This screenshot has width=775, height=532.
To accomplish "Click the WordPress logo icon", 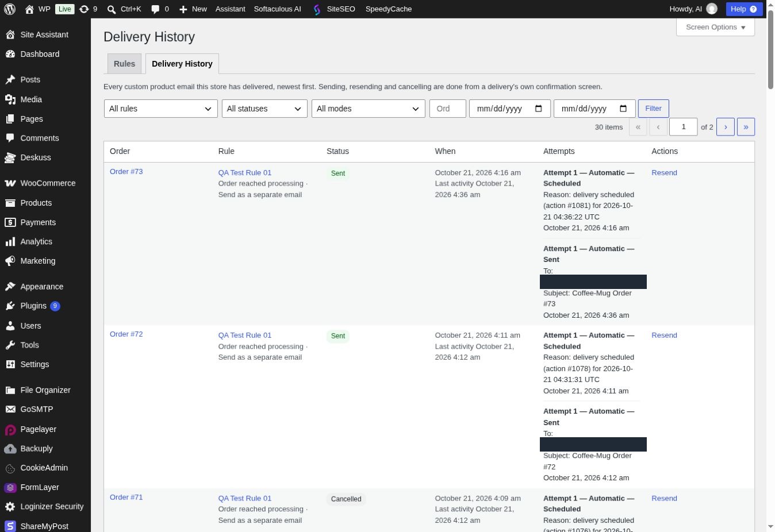I will point(9,9).
